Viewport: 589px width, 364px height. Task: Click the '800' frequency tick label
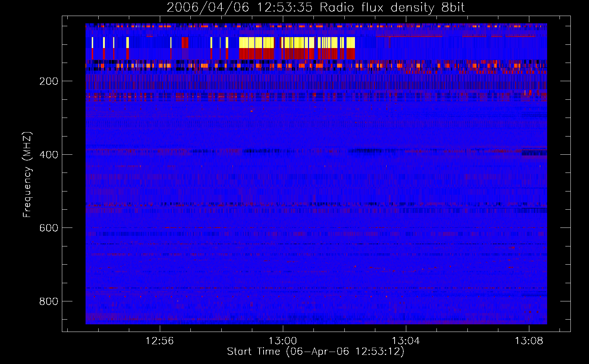49,301
